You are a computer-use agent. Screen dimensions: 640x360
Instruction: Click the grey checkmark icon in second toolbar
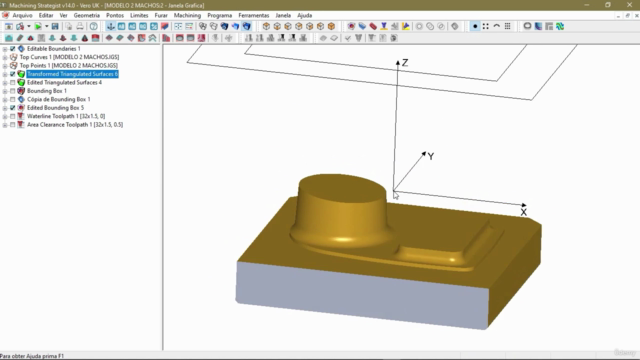[x=348, y=38]
